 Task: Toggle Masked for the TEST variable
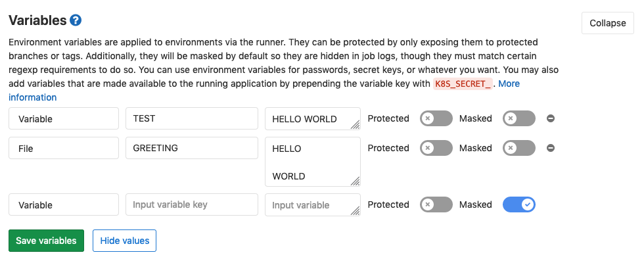(519, 119)
